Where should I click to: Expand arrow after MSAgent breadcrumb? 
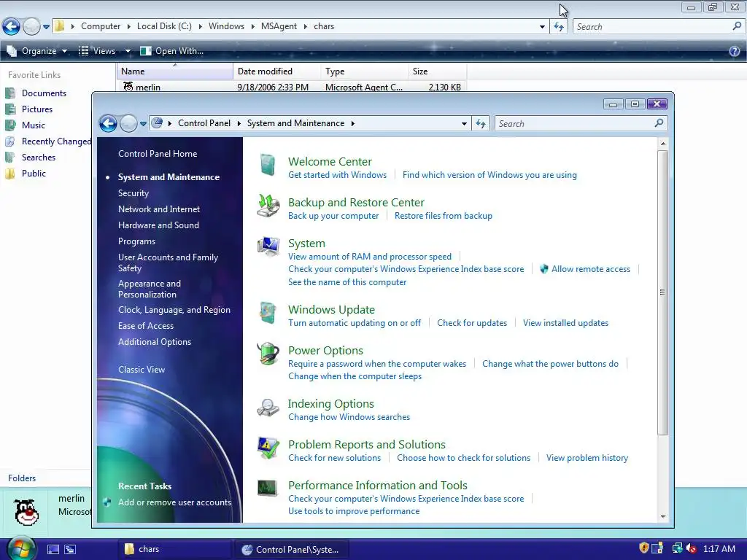point(306,26)
